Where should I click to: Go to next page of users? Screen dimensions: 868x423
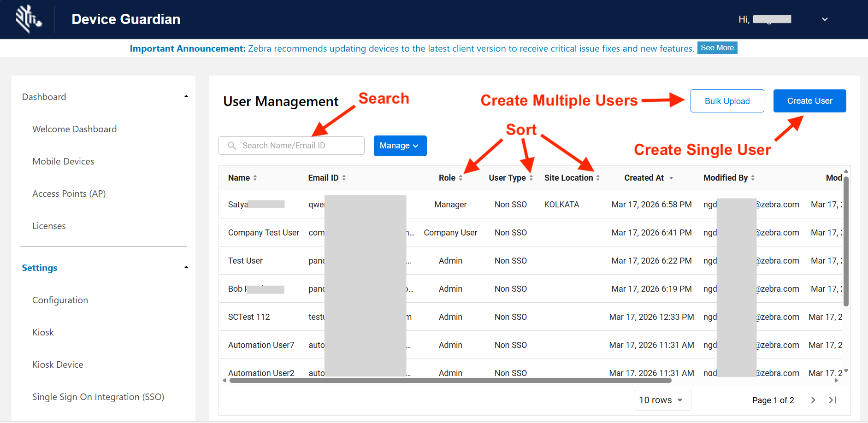click(x=813, y=400)
